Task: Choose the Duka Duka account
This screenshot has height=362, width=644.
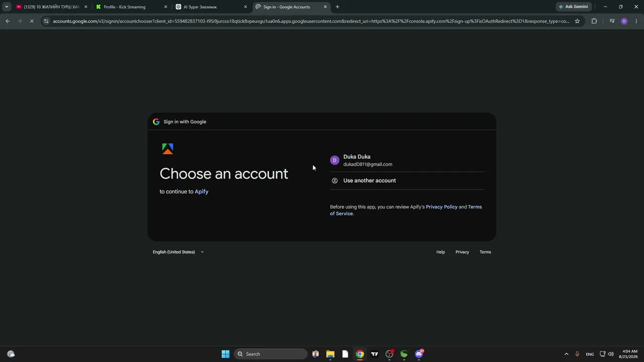Action: [407, 160]
